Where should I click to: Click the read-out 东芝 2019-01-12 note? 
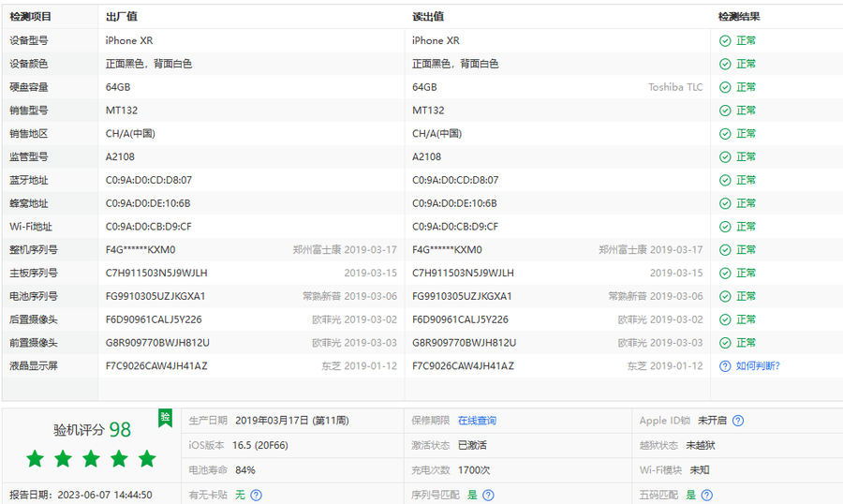point(665,366)
